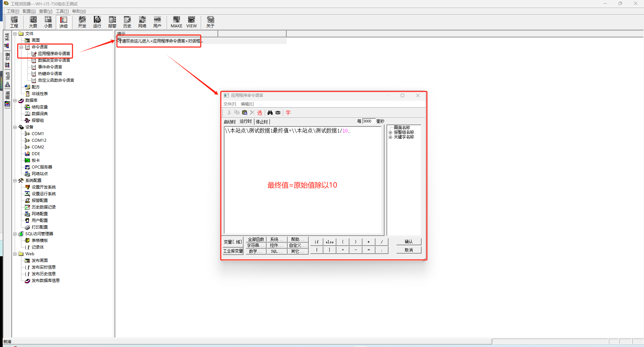The image size is (644, 347).
Task: Collapse the 命令语言 tree node
Action: 21,47
